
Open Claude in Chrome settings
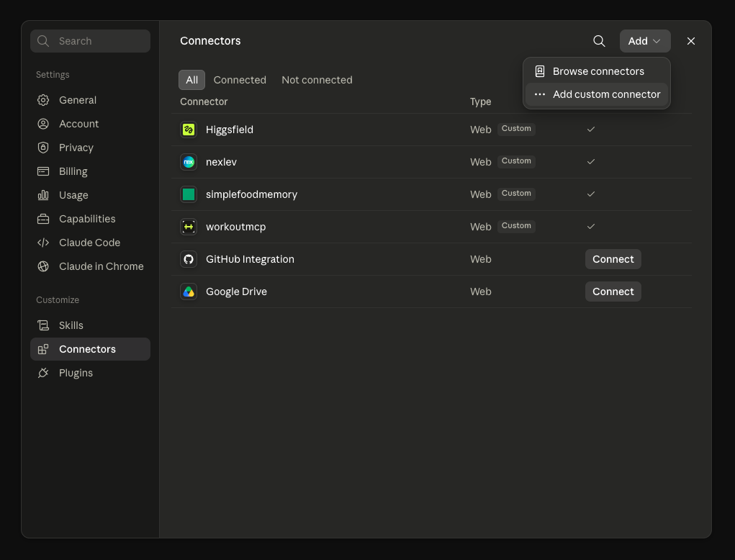(90, 266)
